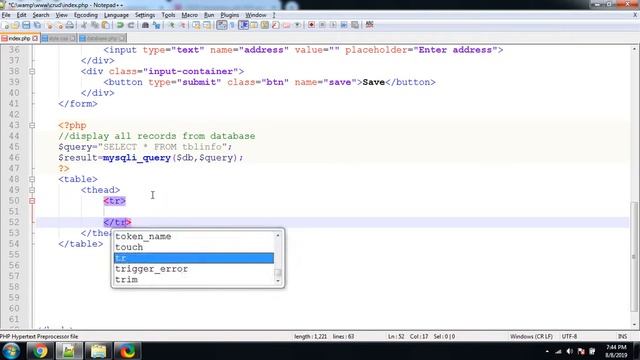Start macro recording with red dot

(x=311, y=25)
